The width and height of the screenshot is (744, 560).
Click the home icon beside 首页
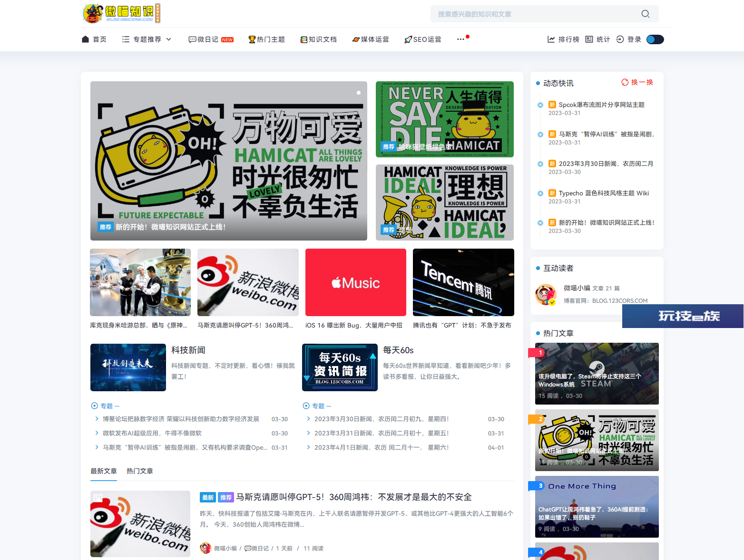(x=86, y=39)
